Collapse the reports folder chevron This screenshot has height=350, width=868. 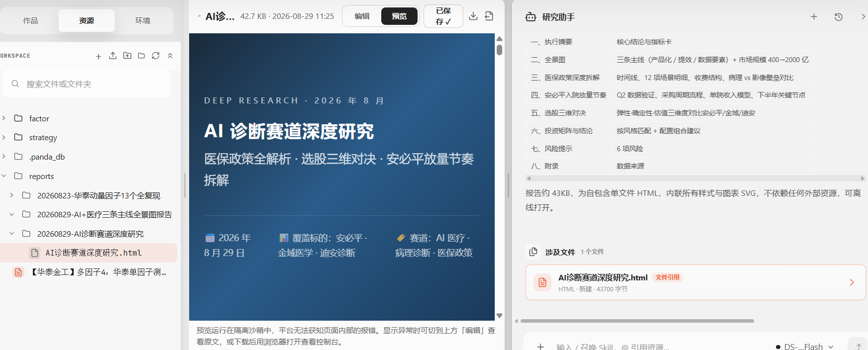pyautogui.click(x=4, y=175)
